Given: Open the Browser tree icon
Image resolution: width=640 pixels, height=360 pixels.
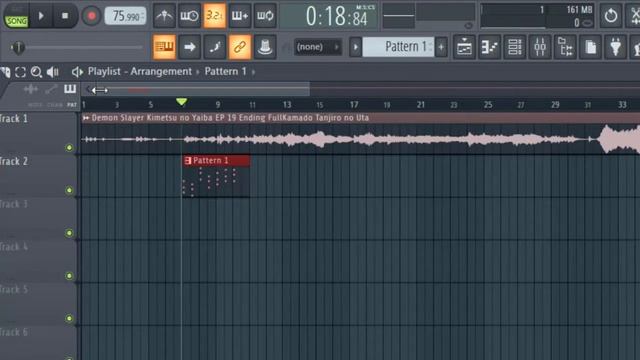Looking at the screenshot, I should pyautogui.click(x=565, y=47).
